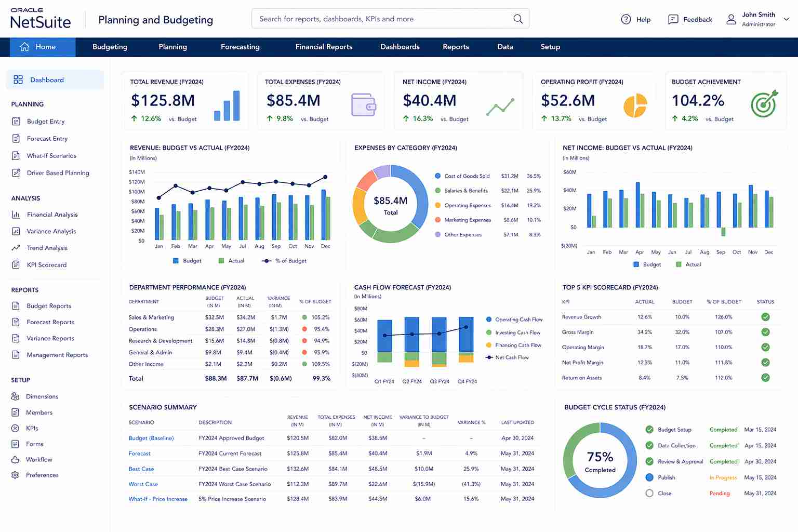Image resolution: width=798 pixels, height=532 pixels.
Task: Select the Close pending radio circle
Action: click(649, 493)
